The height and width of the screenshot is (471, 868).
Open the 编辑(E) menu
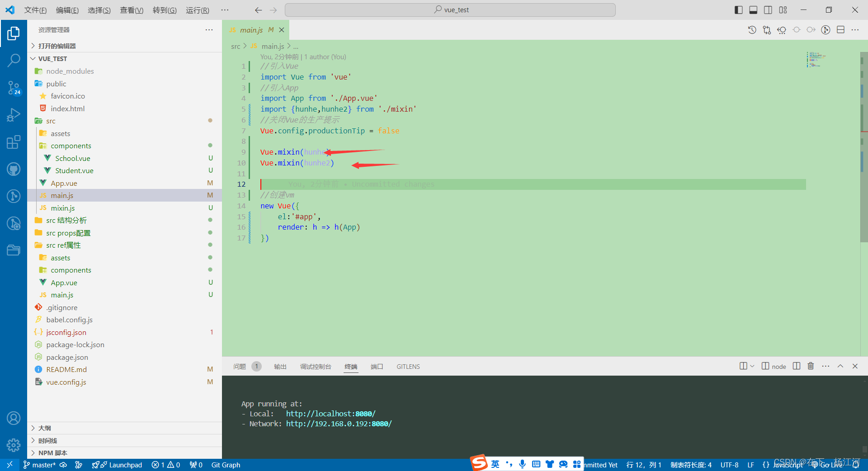(67, 10)
